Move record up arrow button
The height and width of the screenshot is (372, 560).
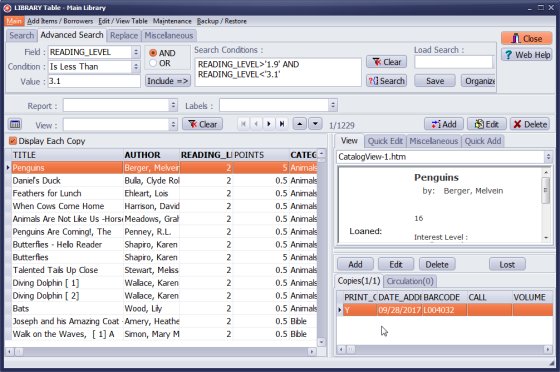click(300, 124)
